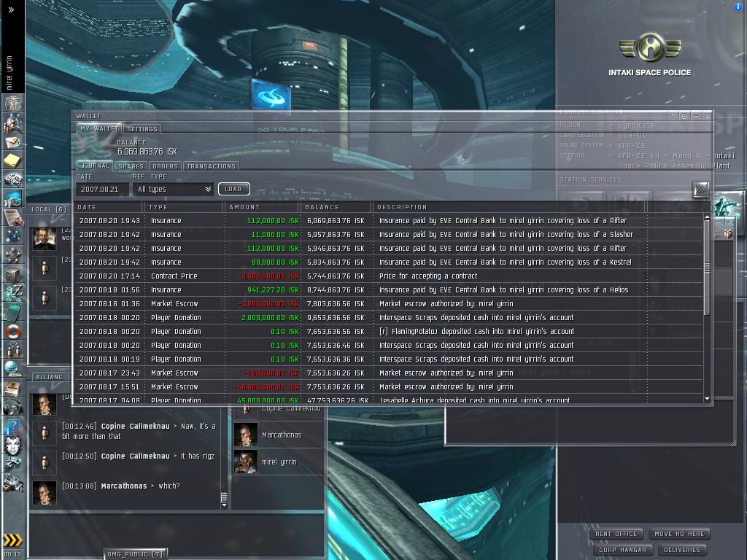Select the Orders sub-tab
This screenshot has width=747, height=560.
[x=165, y=166]
